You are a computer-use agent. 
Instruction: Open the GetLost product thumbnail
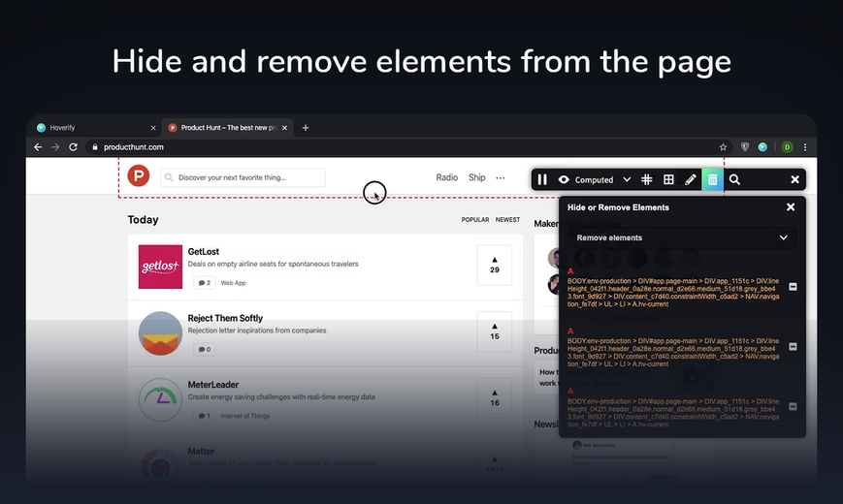[160, 267]
